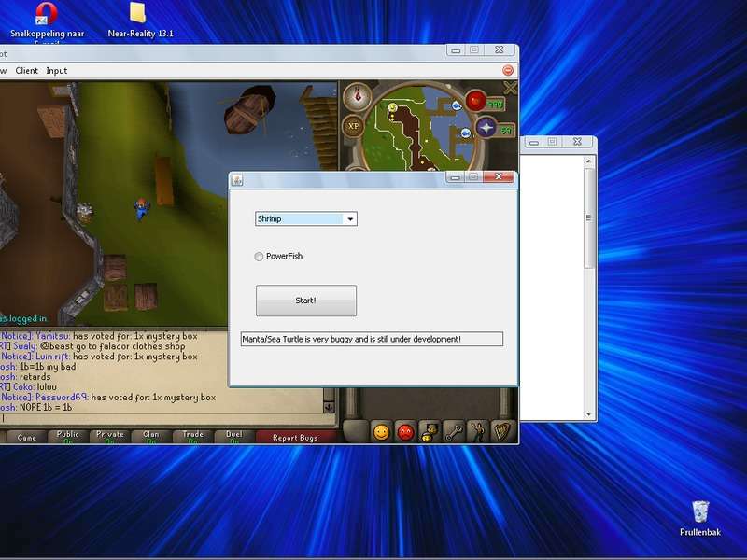This screenshot has height=560, width=747.
Task: Click the 'Password69' name in chat
Action: point(62,398)
